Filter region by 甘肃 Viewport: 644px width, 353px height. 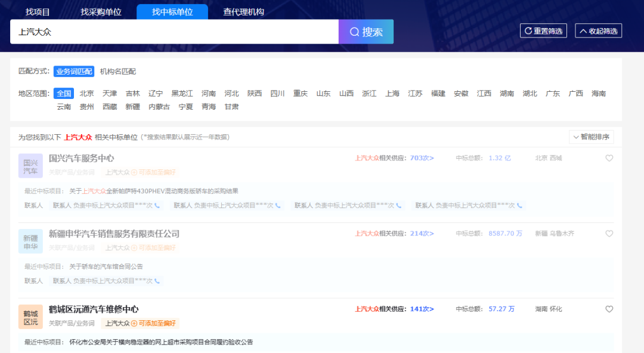pos(231,107)
